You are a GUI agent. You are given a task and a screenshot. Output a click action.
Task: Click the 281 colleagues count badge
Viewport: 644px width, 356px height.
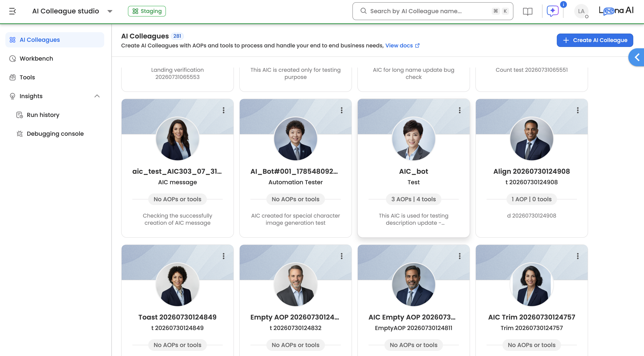[177, 36]
